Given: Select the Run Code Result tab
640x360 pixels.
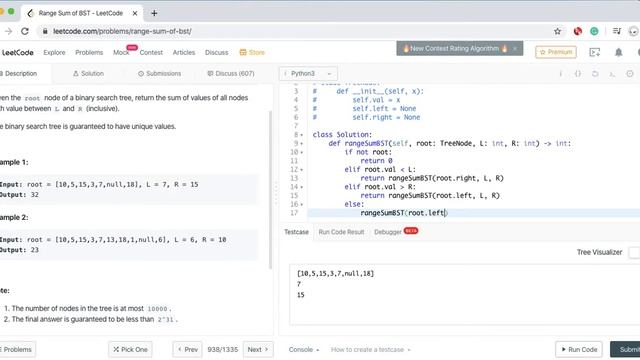Looking at the screenshot, I should (x=341, y=232).
